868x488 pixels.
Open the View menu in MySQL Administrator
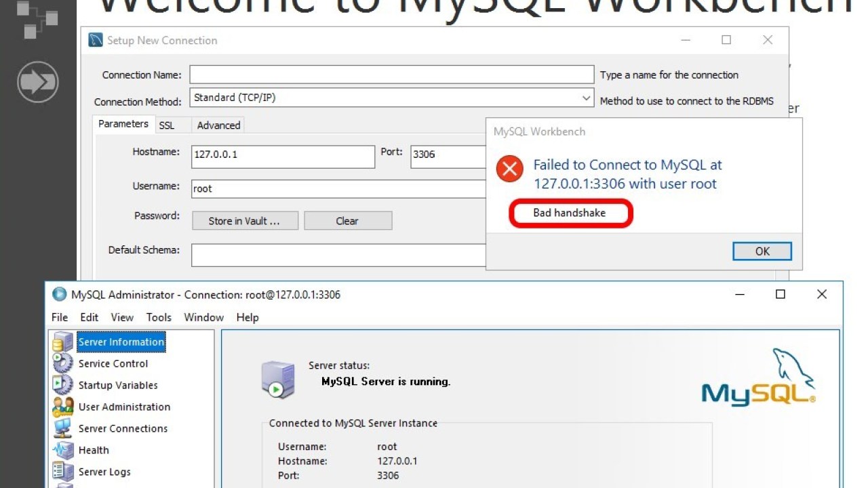point(122,317)
